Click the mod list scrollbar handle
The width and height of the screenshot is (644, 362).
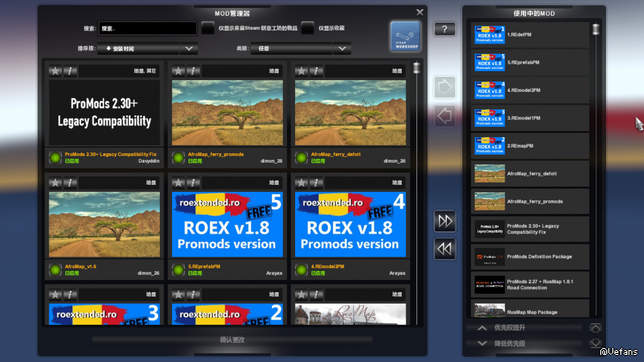tap(417, 68)
